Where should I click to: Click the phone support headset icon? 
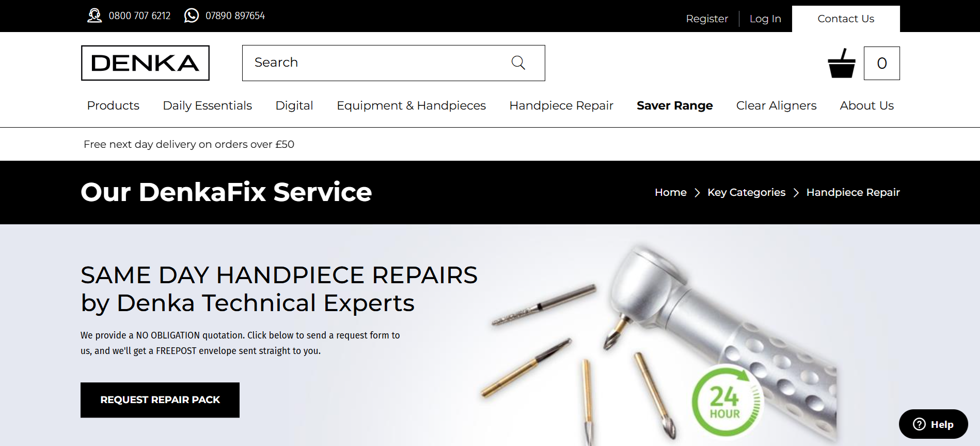(94, 16)
